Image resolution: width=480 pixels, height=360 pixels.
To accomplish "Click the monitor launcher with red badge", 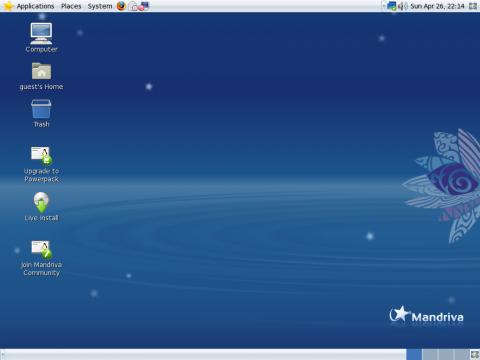I will (x=144, y=6).
